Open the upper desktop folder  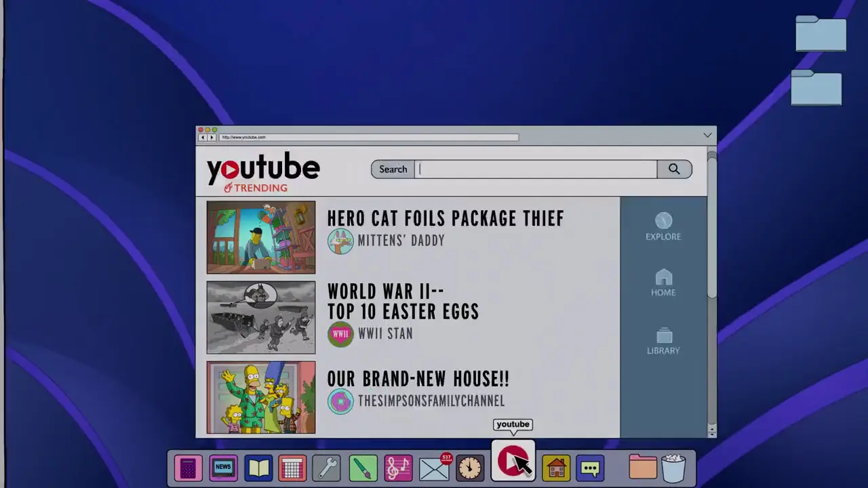(821, 33)
